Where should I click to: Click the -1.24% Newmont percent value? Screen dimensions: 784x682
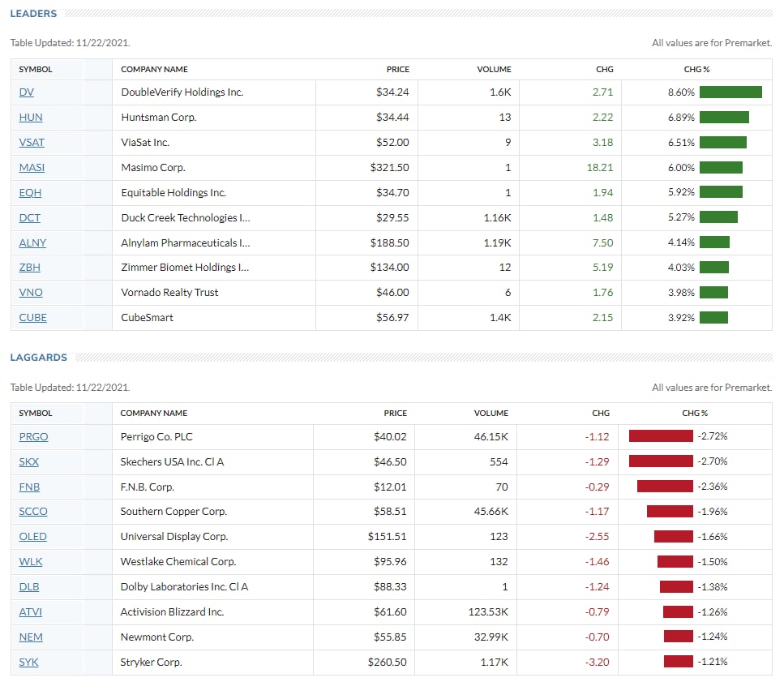point(713,636)
